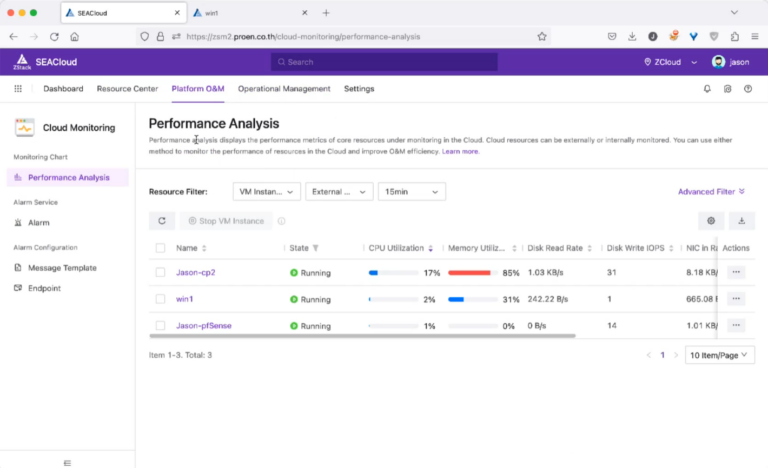
Task: Sort by Name column arrows
Action: click(x=204, y=248)
